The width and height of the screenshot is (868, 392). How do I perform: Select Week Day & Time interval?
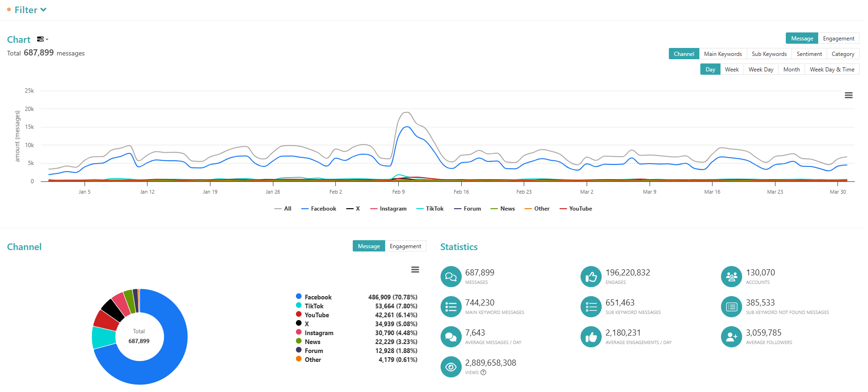(832, 70)
